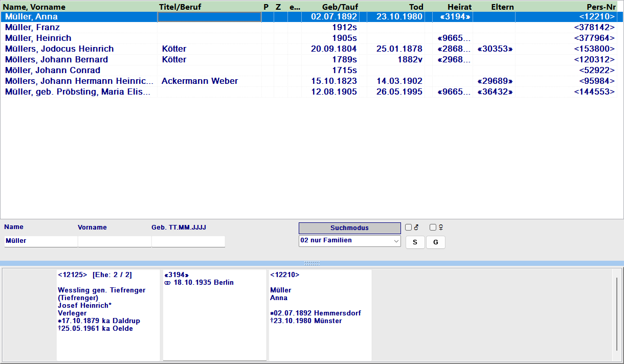Sort list by 'Name, Vorname' column header
624x364 pixels.
[x=35, y=7]
